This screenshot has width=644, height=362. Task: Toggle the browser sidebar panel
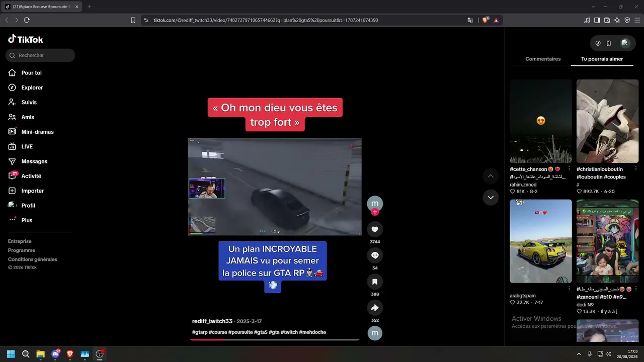pyautogui.click(x=597, y=20)
